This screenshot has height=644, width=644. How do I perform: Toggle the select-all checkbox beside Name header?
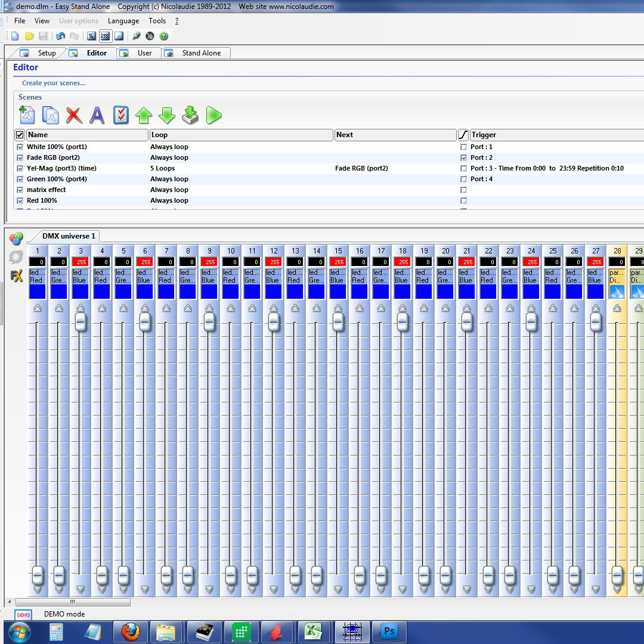(x=20, y=135)
